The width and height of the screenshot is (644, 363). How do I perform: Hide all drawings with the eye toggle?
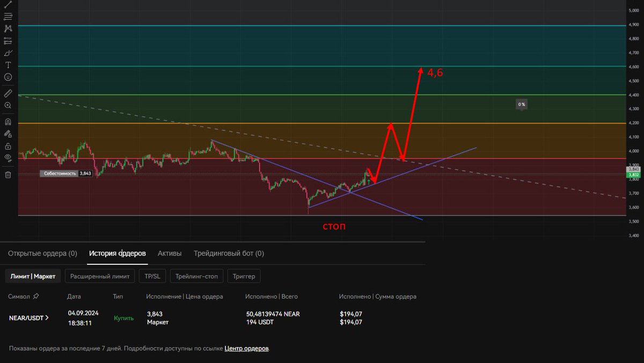pos(8,158)
